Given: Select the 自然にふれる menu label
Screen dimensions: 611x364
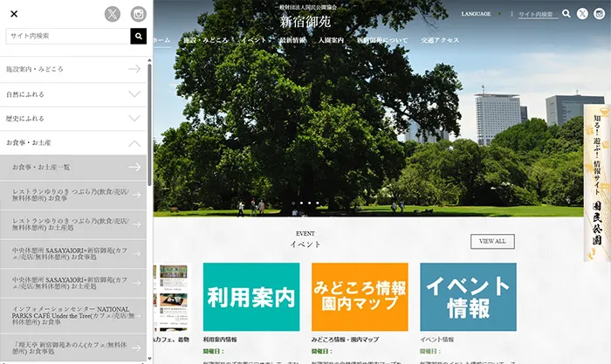Looking at the screenshot, I should (x=25, y=94).
